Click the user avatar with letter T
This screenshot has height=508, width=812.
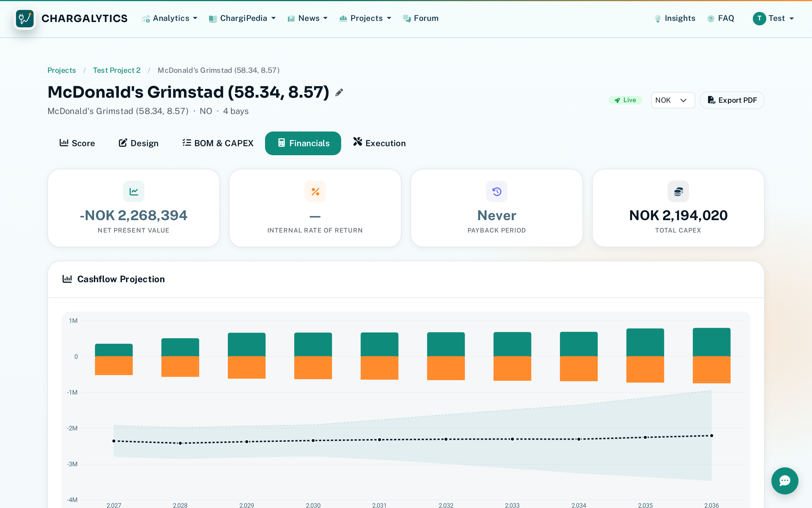point(759,18)
